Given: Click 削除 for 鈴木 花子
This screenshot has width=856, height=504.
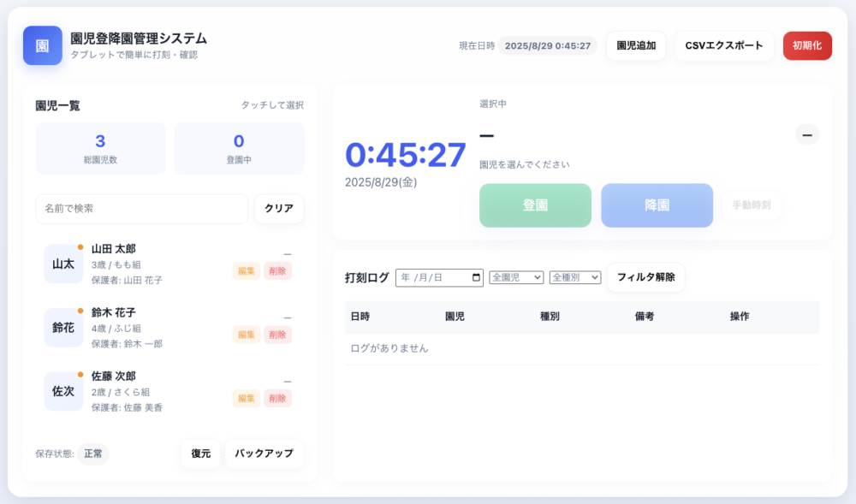Looking at the screenshot, I should tap(277, 335).
